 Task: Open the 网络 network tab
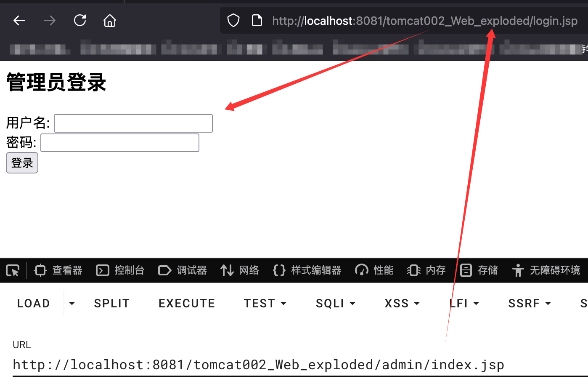point(240,270)
